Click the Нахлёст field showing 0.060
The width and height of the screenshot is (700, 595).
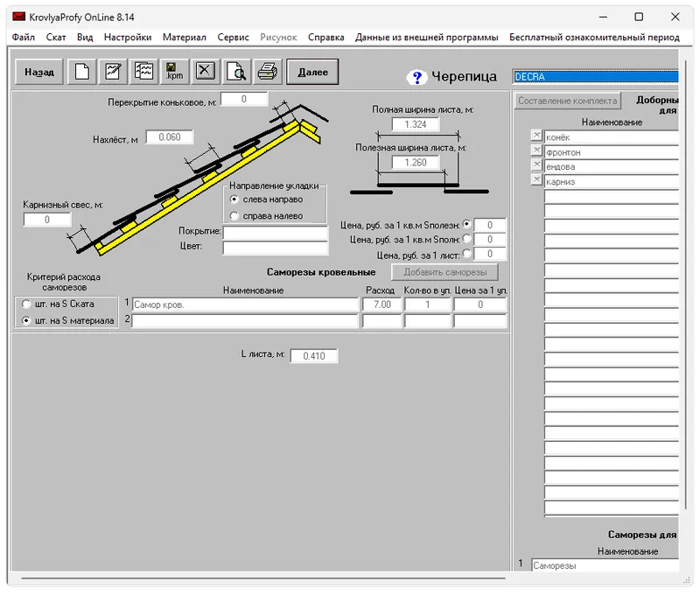pos(170,137)
